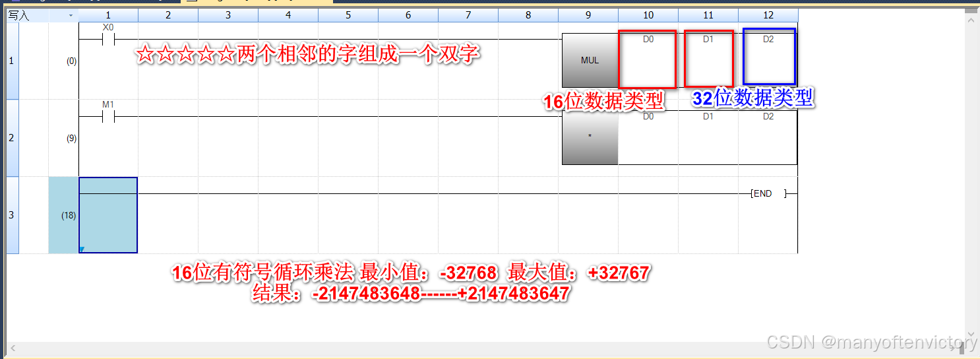Select column header 12
980x359 pixels.
[x=768, y=15]
